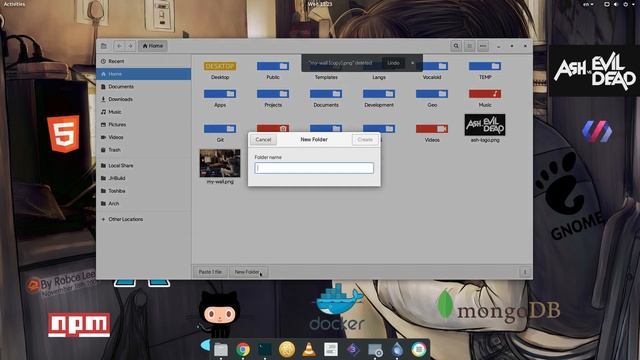Click the Create button in New Folder dialog

tap(365, 140)
